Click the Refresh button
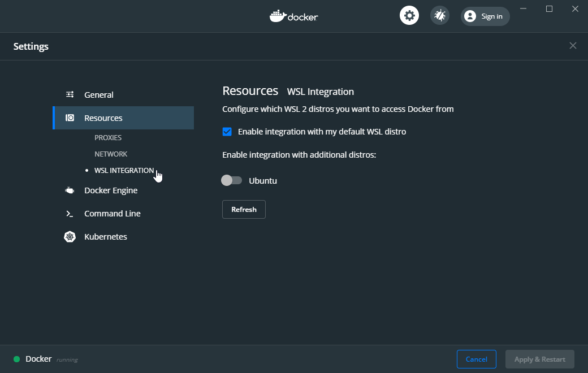Viewport: 588px width, 373px height. pyautogui.click(x=244, y=209)
